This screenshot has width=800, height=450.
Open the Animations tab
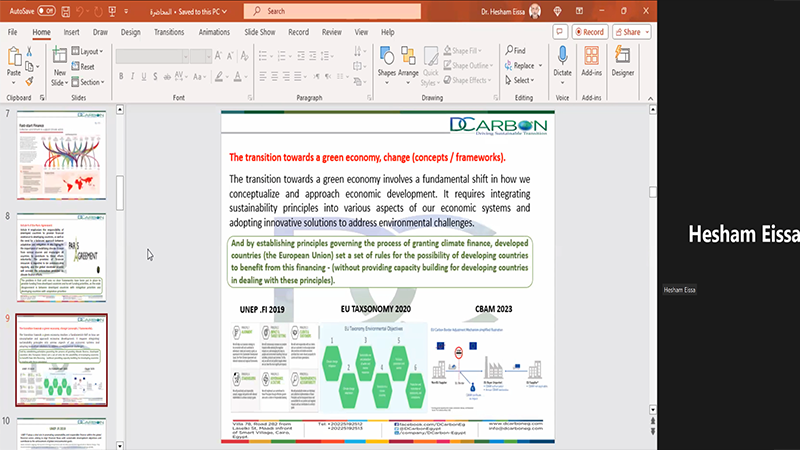(214, 32)
